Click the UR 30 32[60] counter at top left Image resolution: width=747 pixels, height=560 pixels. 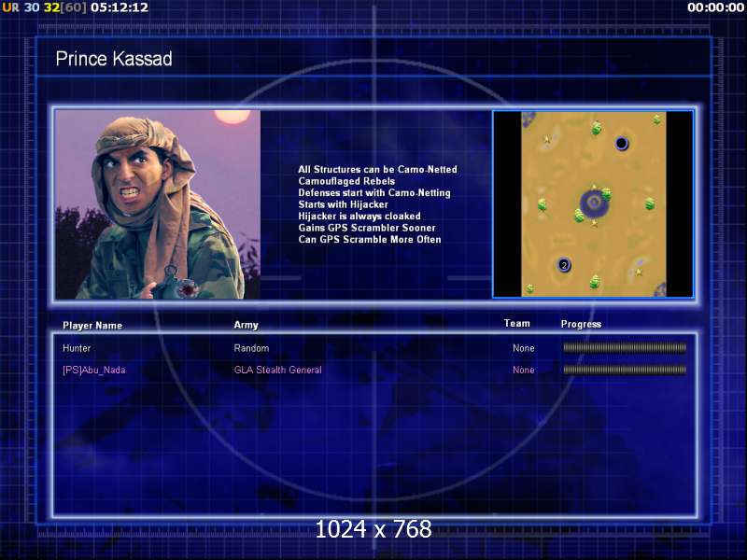[44, 7]
